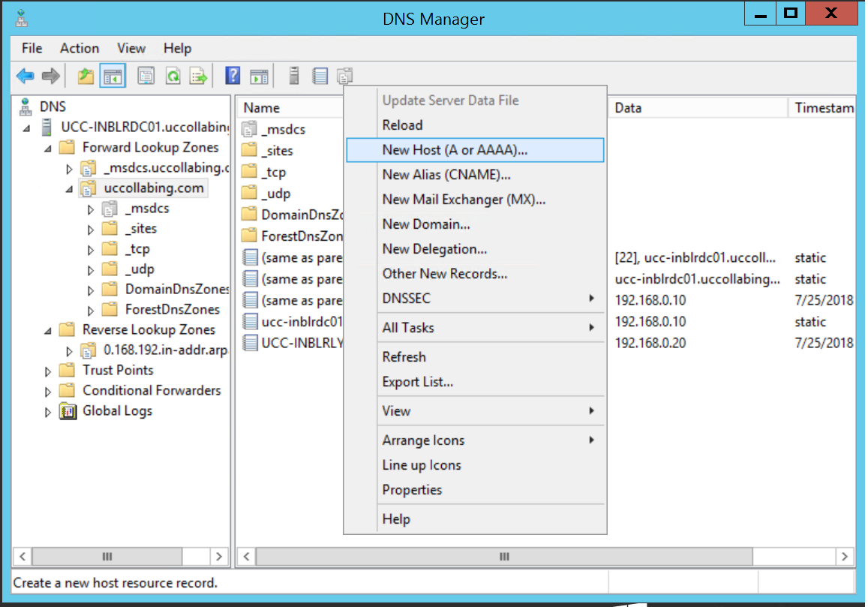868x607 pixels.
Task: Click Line up Icons in the context menu
Action: click(x=475, y=465)
